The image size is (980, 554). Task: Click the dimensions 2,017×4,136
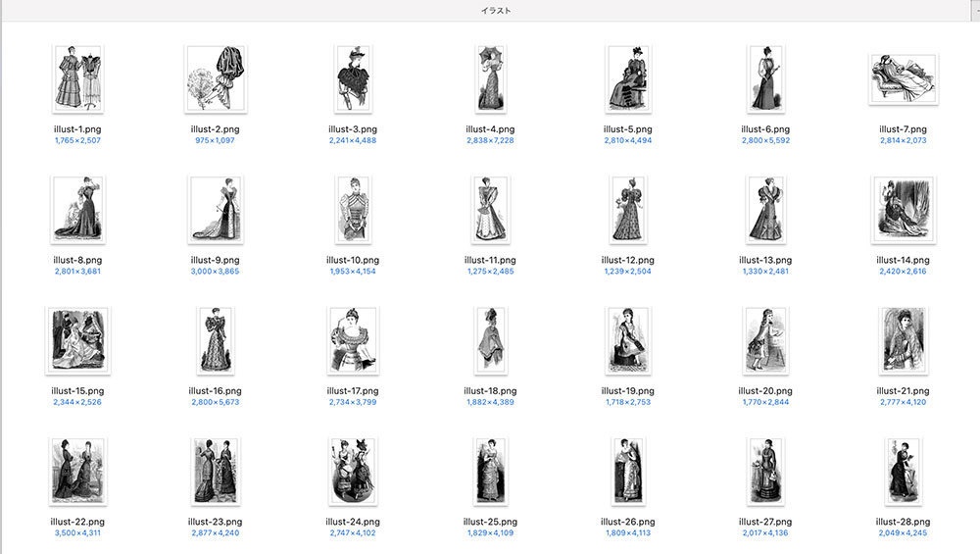(765, 532)
